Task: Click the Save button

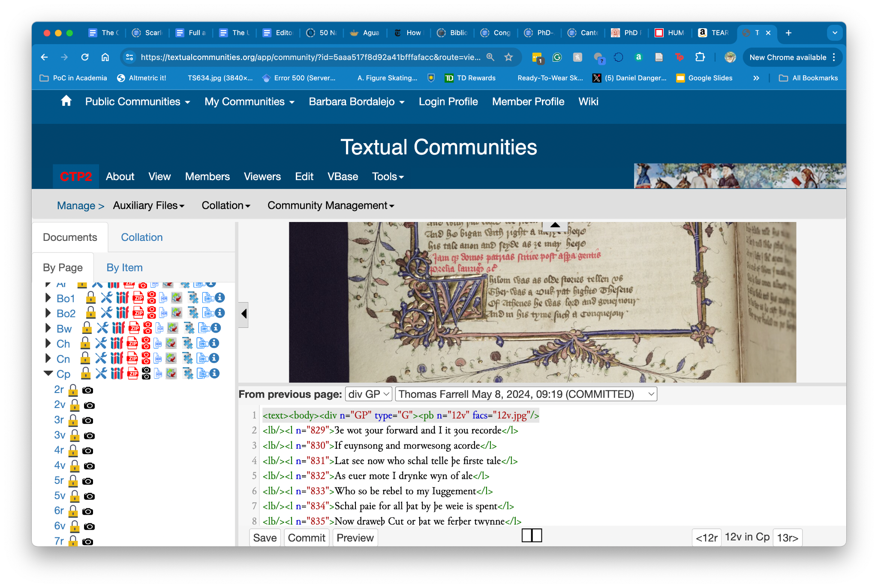Action: [265, 538]
